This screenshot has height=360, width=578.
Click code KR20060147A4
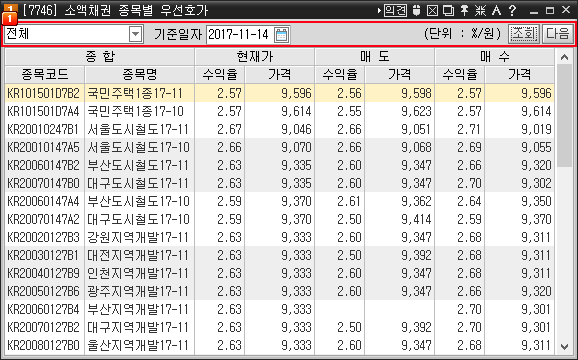tap(43, 202)
